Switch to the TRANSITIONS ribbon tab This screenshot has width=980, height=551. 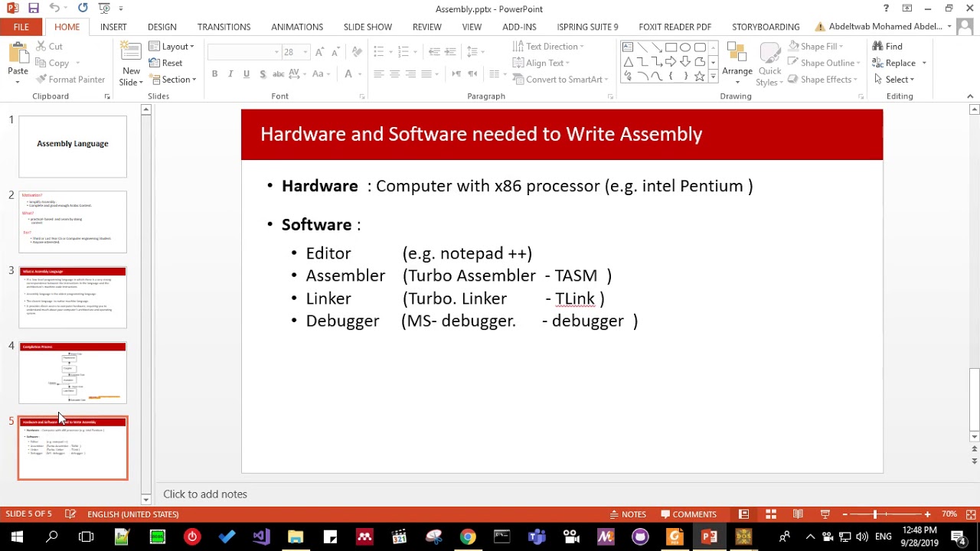tap(224, 27)
